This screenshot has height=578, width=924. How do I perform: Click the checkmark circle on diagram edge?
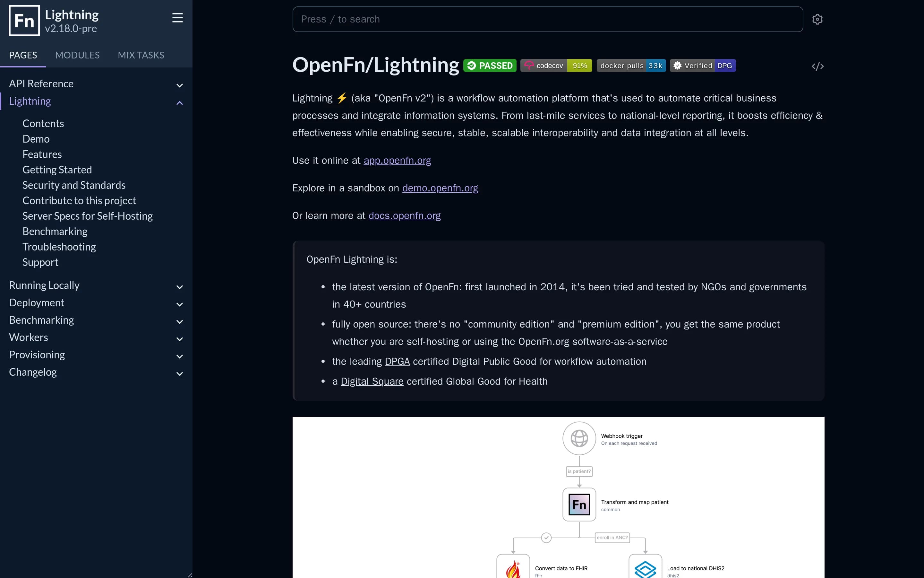546,538
